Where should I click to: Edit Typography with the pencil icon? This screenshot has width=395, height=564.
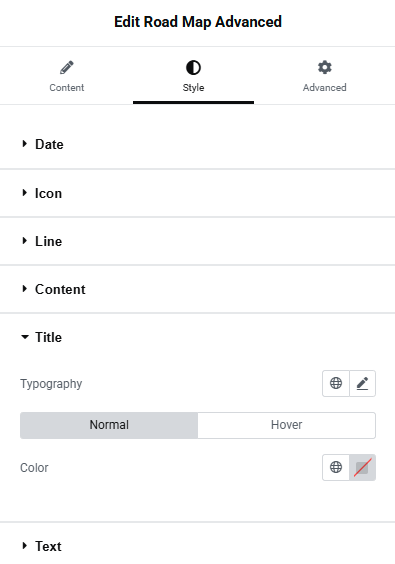[362, 383]
